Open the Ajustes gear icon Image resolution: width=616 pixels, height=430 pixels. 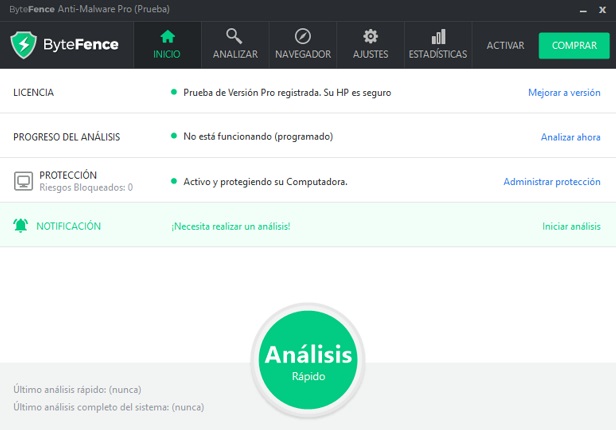click(370, 37)
